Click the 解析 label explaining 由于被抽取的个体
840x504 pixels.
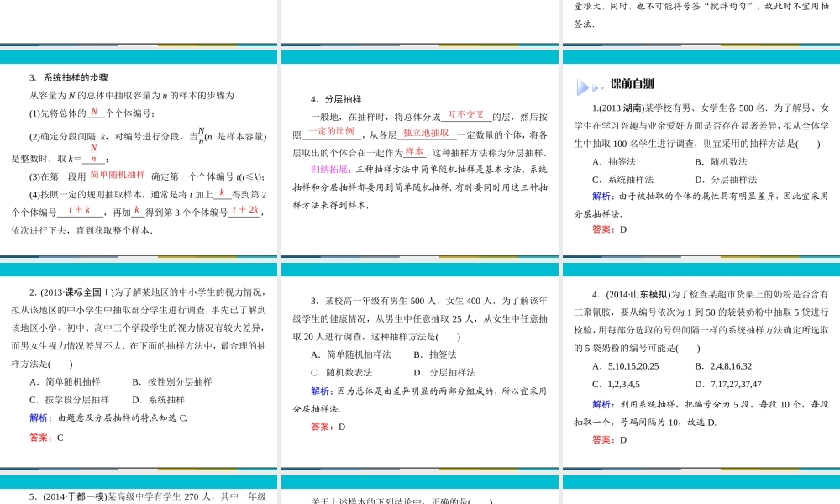602,196
